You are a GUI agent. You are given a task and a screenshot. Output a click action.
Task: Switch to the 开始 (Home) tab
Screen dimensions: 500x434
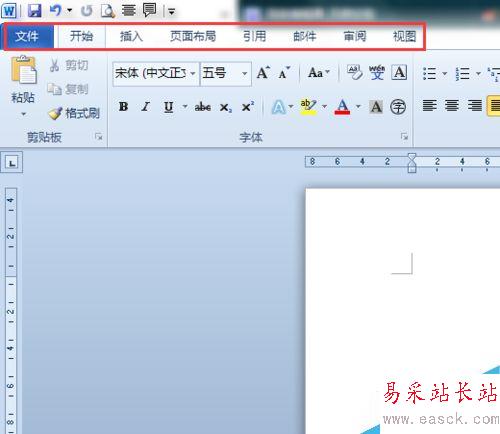pos(82,36)
